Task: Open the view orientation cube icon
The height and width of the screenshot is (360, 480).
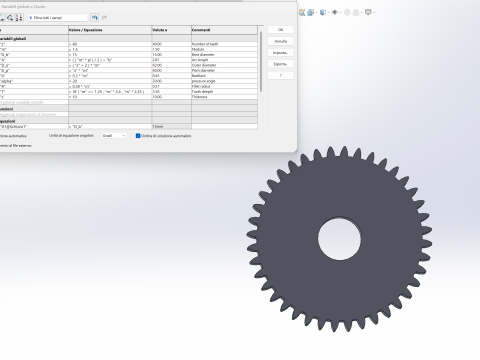Action: coord(311,13)
